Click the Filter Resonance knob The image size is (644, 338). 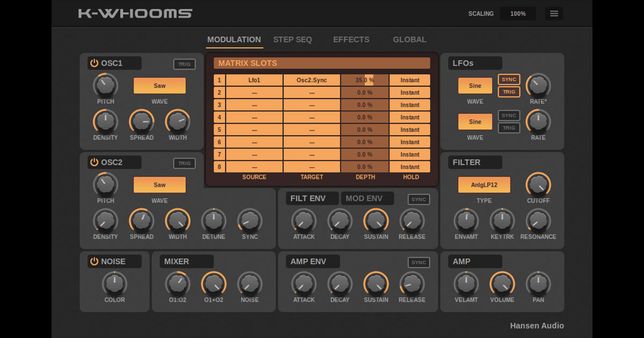tap(538, 222)
